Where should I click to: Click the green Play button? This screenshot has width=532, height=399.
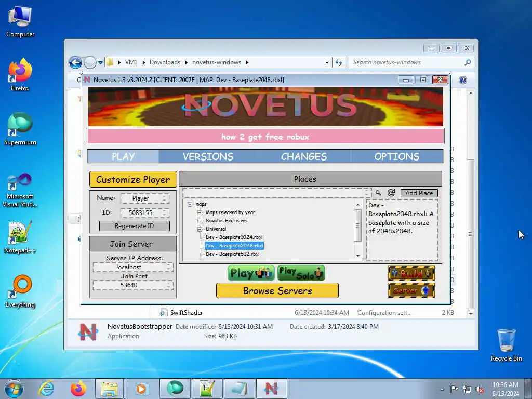(251, 273)
